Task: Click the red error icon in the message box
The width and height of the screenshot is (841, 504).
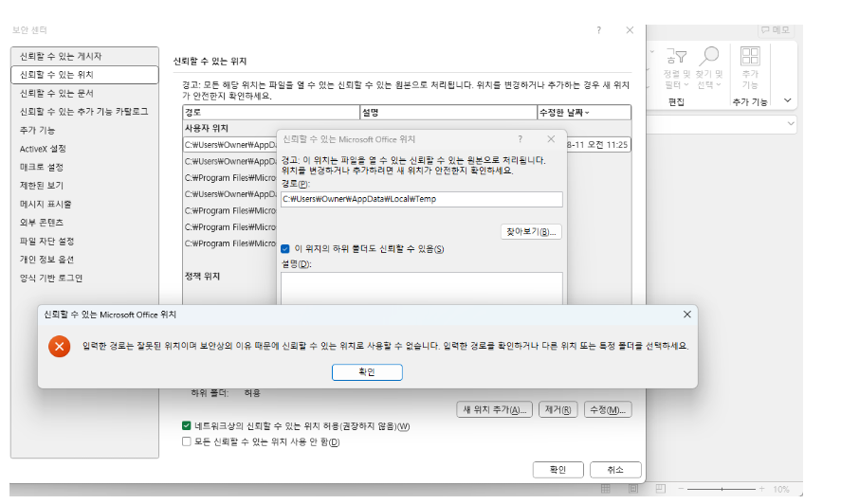Action: [x=60, y=347]
